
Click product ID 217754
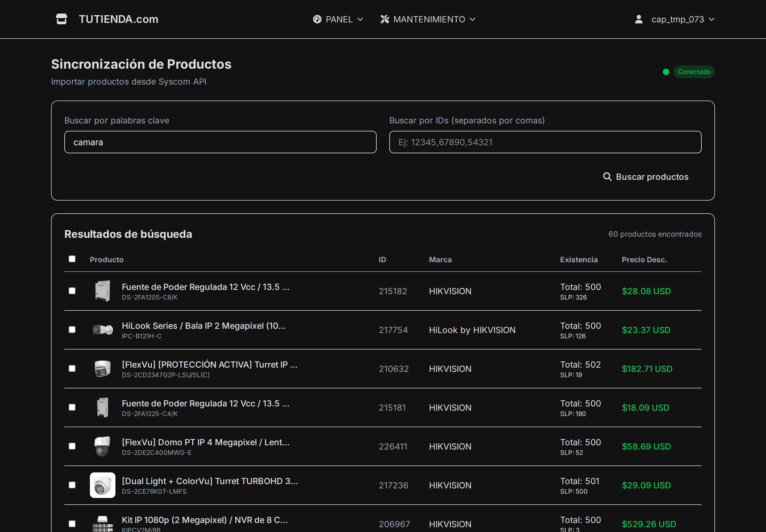tap(393, 330)
